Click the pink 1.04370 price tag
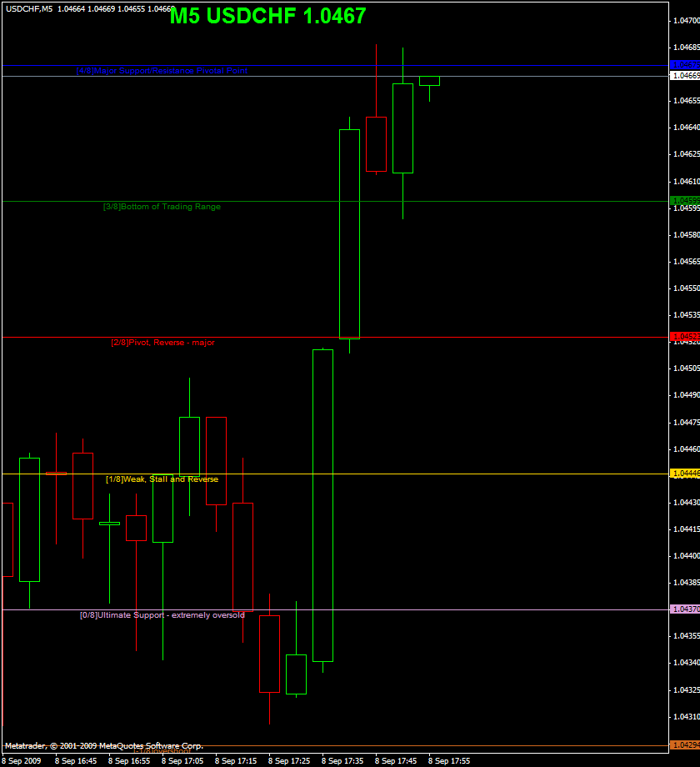 [685, 609]
